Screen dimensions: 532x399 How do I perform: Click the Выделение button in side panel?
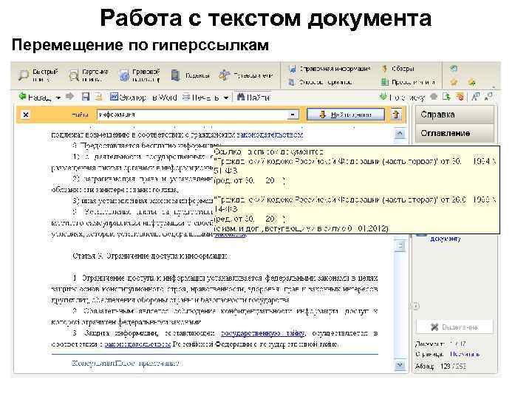pyautogui.click(x=454, y=327)
